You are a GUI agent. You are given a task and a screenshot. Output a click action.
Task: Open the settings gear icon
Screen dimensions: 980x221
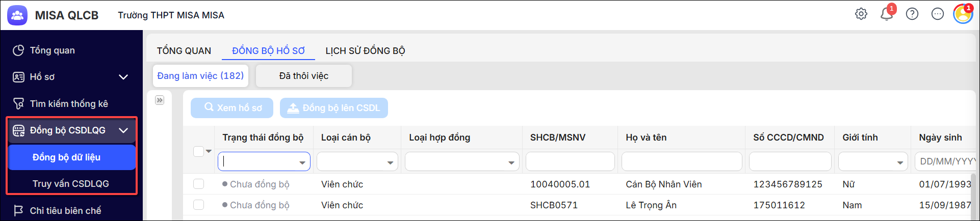(x=861, y=14)
